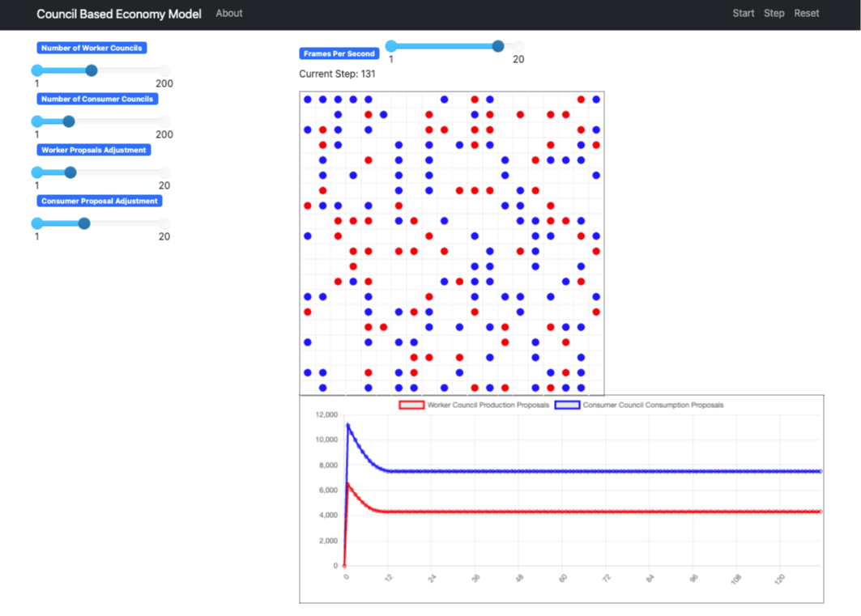The width and height of the screenshot is (861, 616).
Task: Click the Current Step counter text
Action: (337, 74)
